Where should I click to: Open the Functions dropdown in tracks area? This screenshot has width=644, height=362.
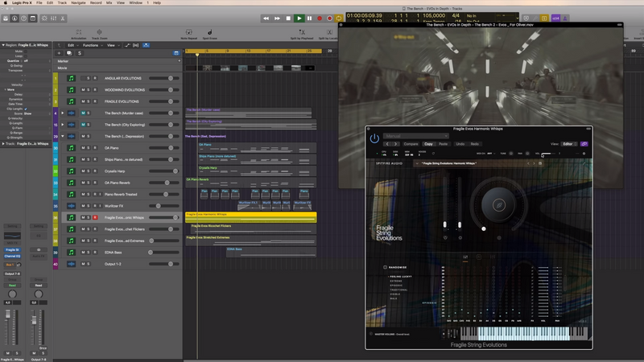tap(92, 45)
